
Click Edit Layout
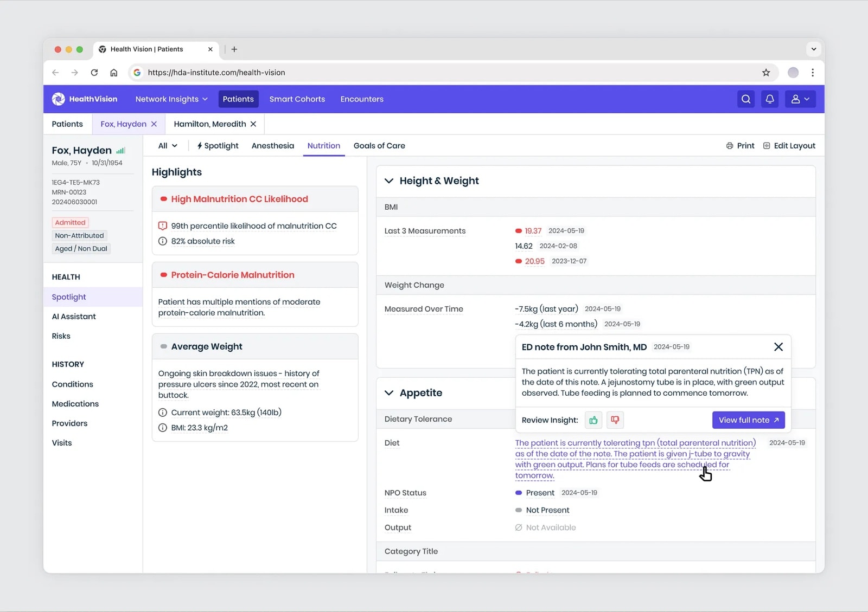tap(789, 146)
